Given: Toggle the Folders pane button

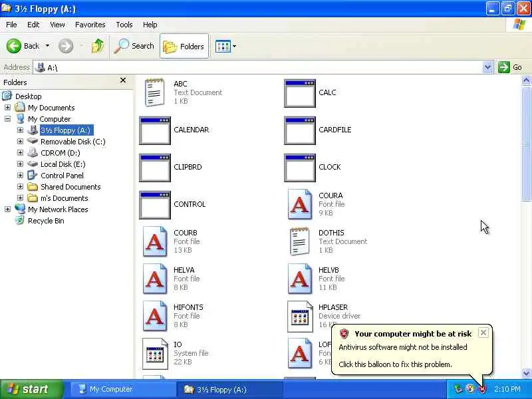Looking at the screenshot, I should click(x=184, y=46).
